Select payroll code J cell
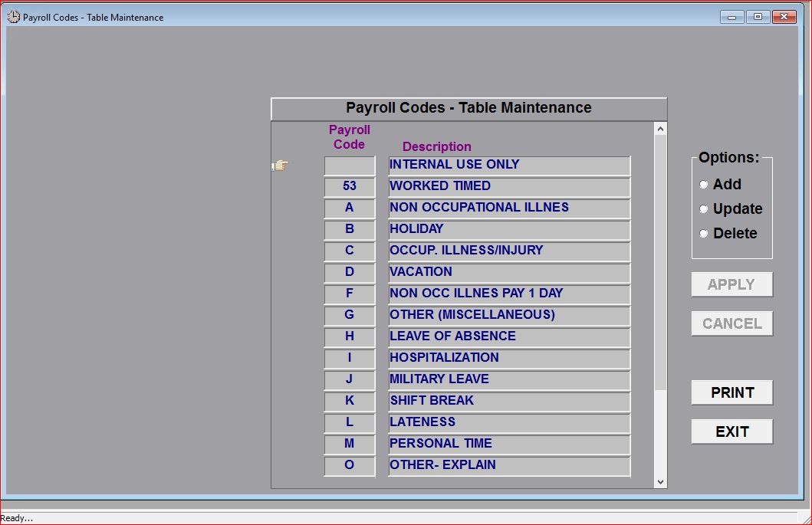Viewport: 812px width, 525px height. (x=350, y=381)
